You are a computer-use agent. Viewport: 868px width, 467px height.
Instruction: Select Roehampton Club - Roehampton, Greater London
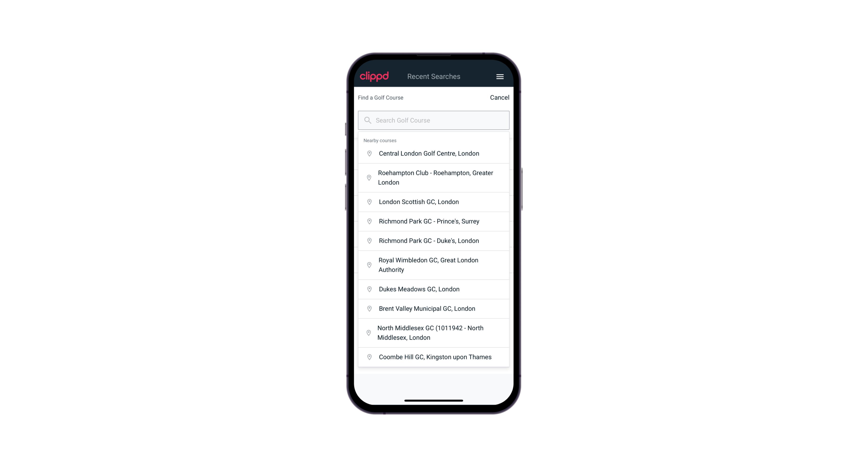(434, 178)
